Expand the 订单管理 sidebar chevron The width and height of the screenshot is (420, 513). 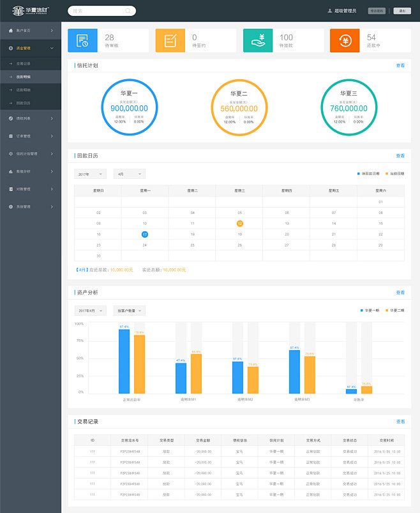(x=52, y=136)
